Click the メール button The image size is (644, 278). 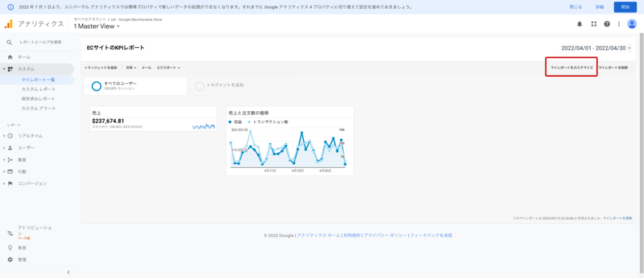146,67
